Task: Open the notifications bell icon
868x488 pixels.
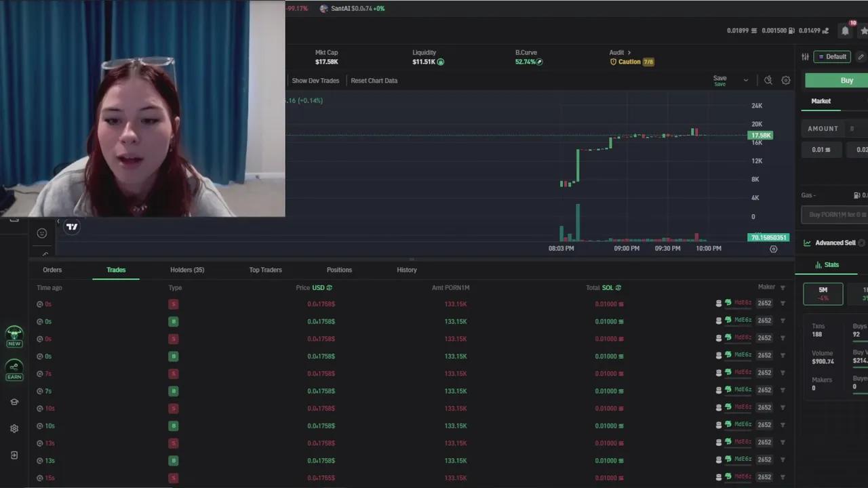Action: pyautogui.click(x=845, y=30)
